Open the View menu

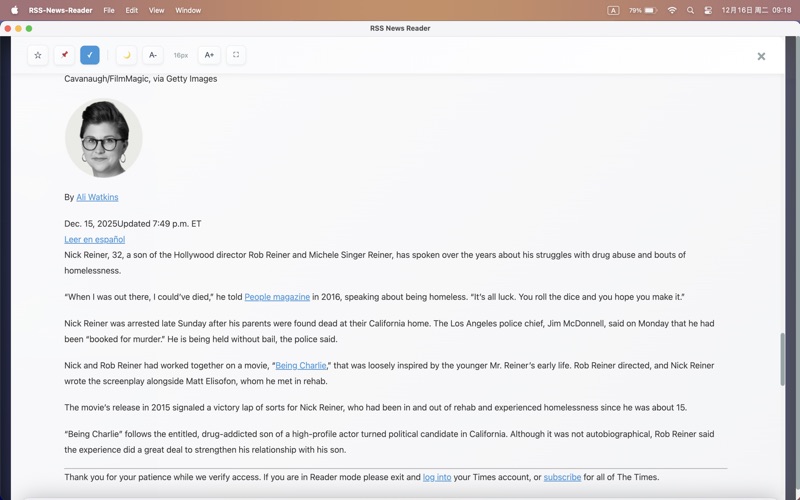[157, 10]
